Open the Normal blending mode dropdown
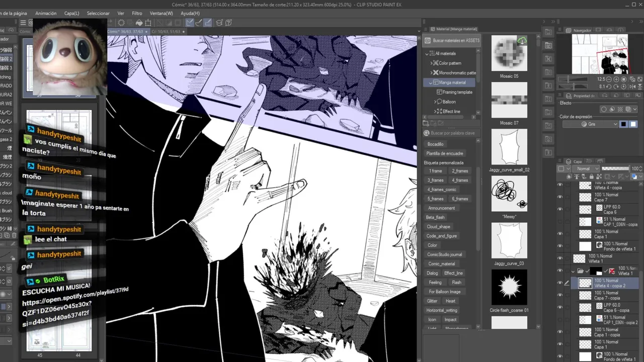 tap(586, 168)
